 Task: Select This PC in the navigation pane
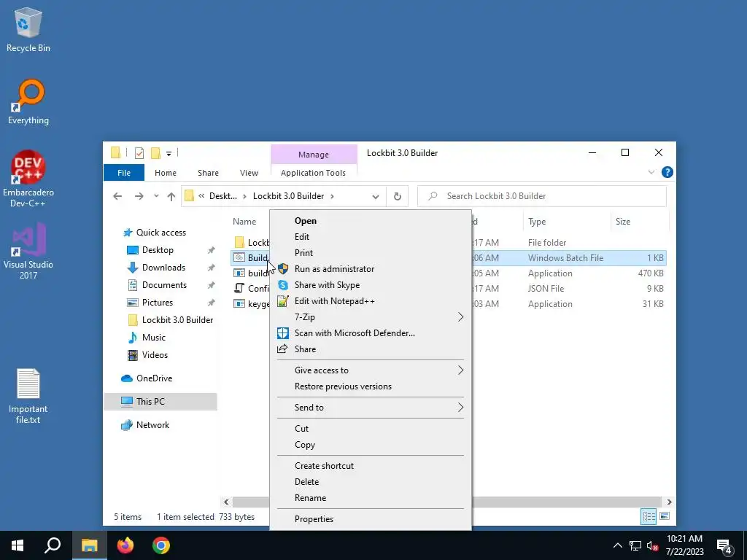(160, 402)
